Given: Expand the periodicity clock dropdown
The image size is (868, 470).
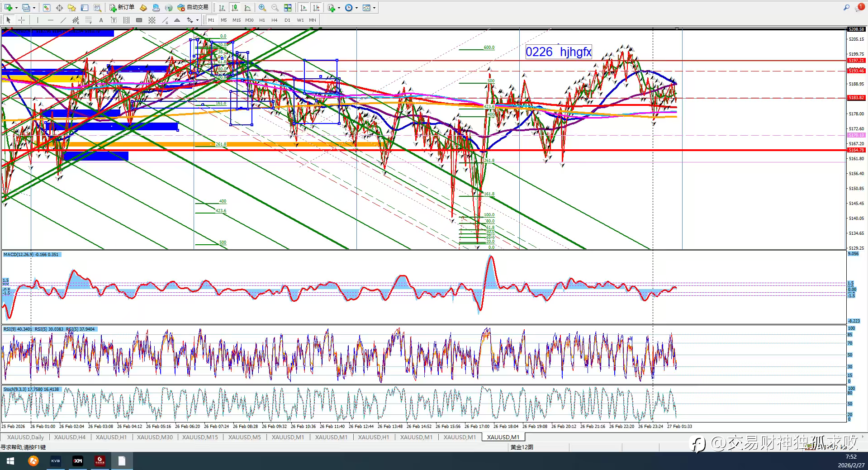Looking at the screenshot, I should coord(356,8).
